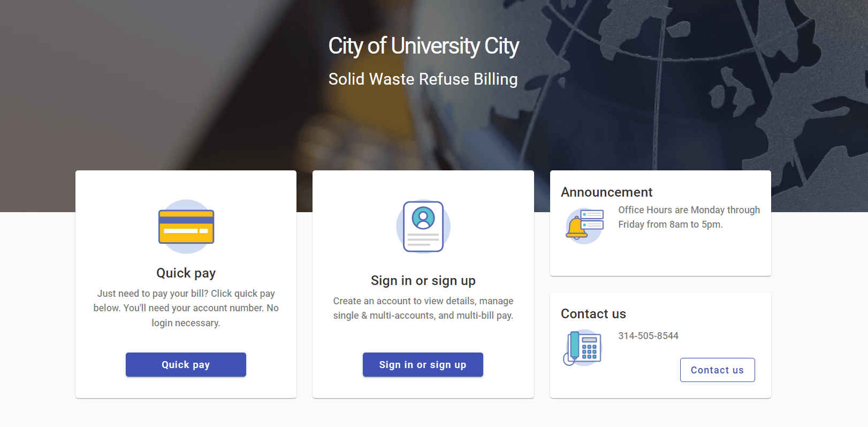This screenshot has height=427, width=868.
Task: Open the Contact us outlined button
Action: point(717,370)
